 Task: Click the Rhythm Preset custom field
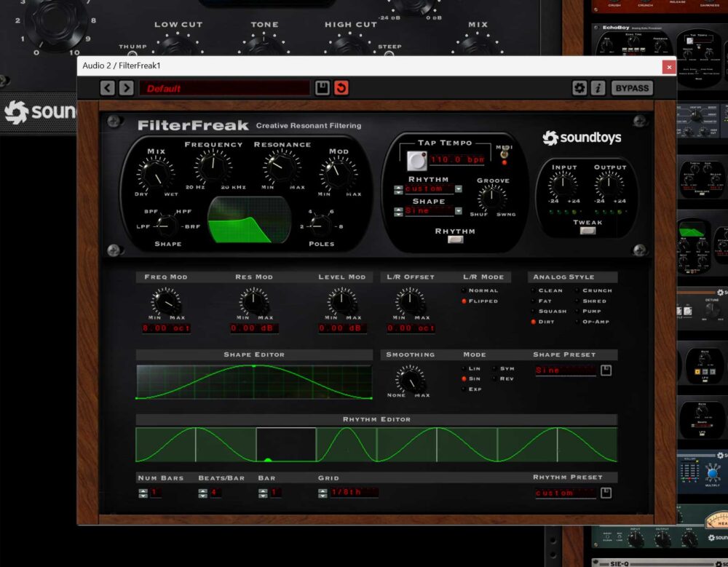565,493
